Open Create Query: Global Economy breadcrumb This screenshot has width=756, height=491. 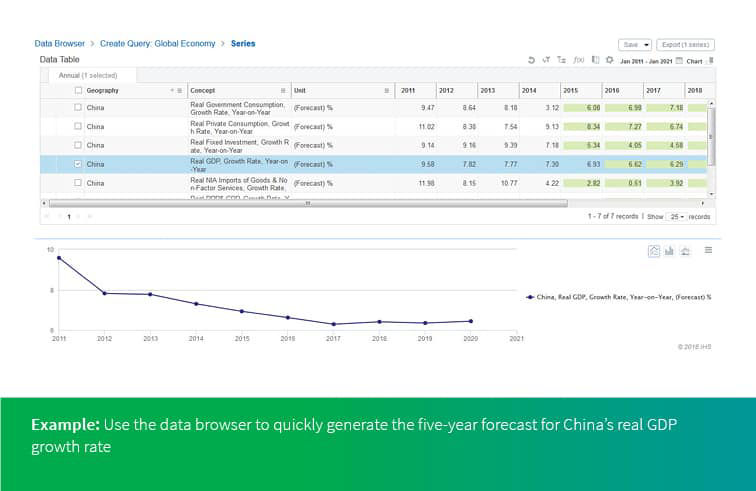pos(158,43)
